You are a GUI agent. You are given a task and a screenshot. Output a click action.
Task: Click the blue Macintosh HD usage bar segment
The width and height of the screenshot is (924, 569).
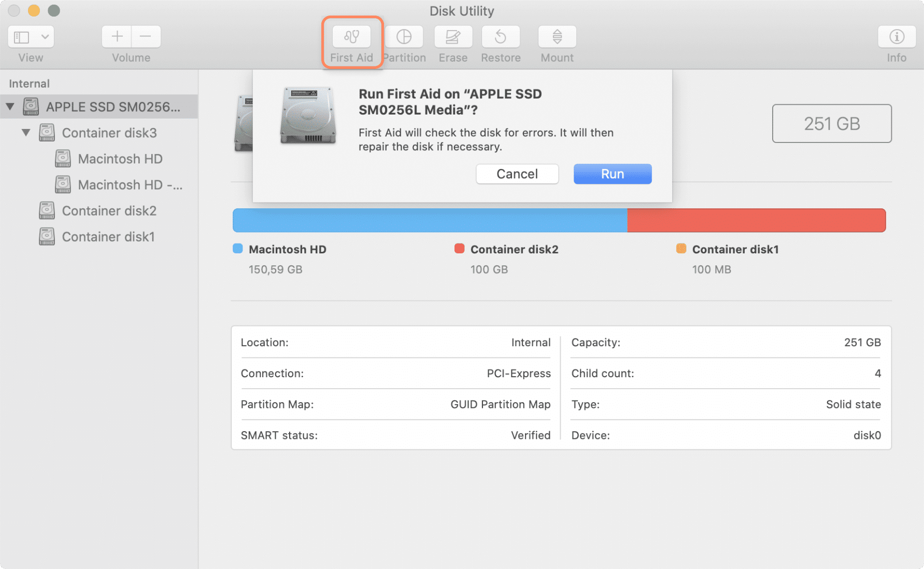429,220
